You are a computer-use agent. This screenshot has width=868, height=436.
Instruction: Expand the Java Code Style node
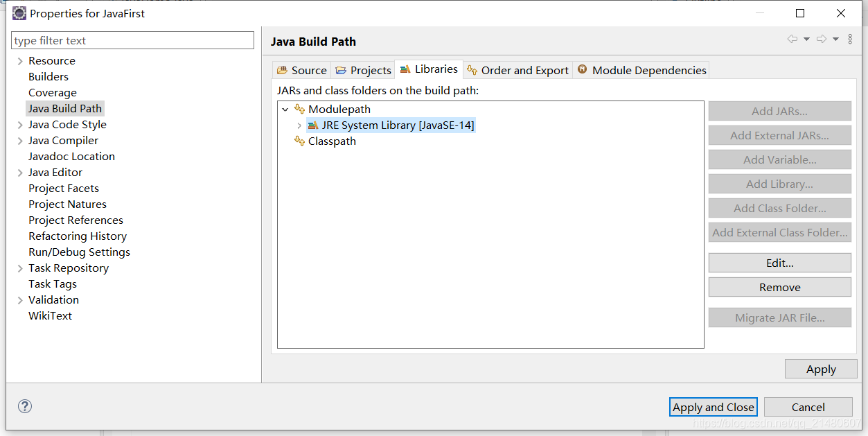(x=20, y=125)
